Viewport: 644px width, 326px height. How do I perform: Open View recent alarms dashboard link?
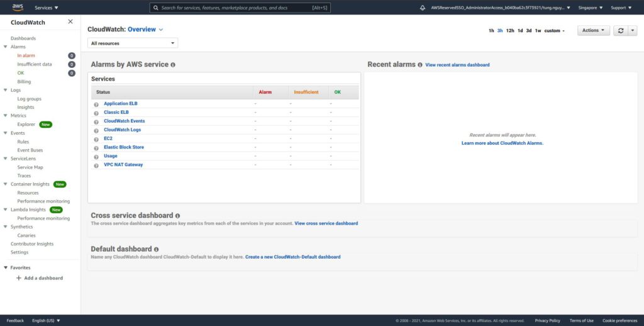tap(457, 65)
